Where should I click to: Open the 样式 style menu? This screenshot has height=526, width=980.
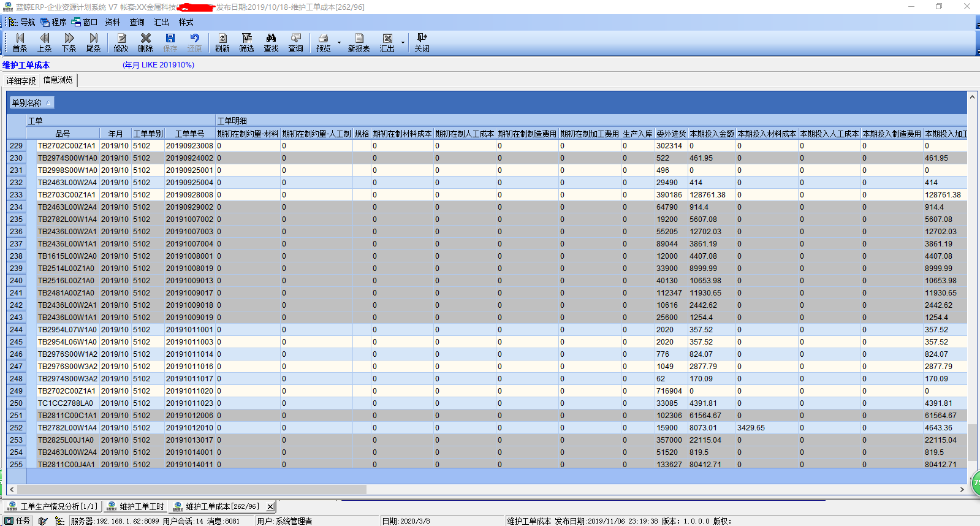click(186, 22)
